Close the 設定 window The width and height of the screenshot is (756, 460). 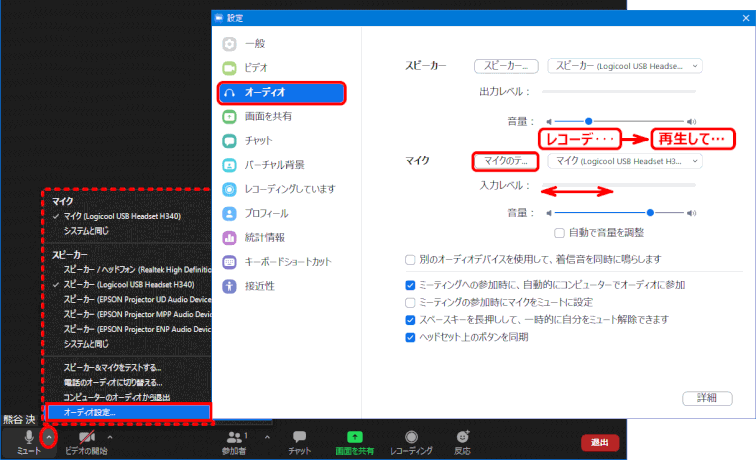click(746, 18)
